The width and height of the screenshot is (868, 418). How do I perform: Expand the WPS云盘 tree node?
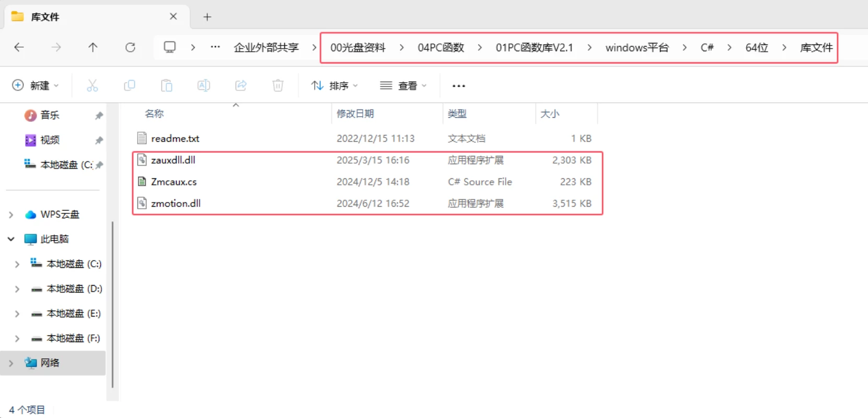[11, 214]
